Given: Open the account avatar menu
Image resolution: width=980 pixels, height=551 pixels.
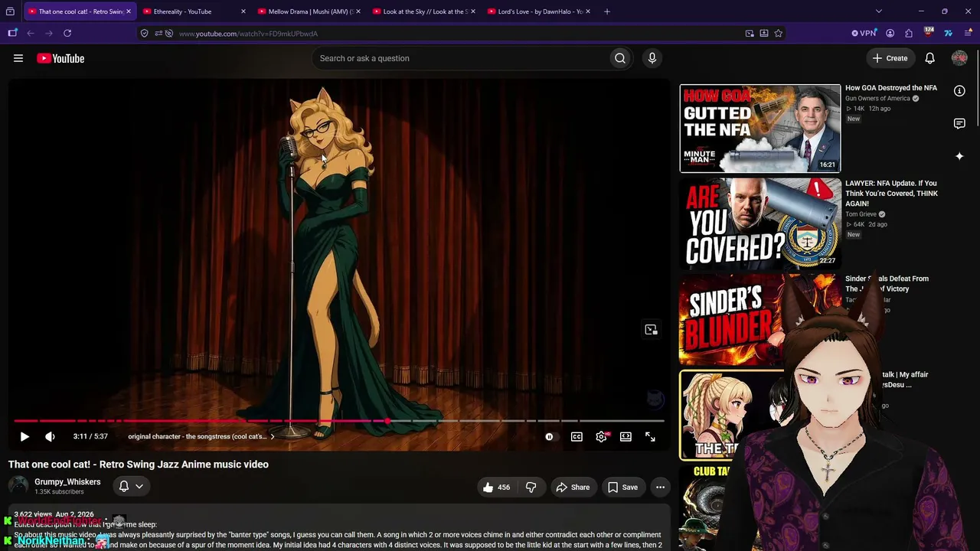Looking at the screenshot, I should [x=959, y=58].
